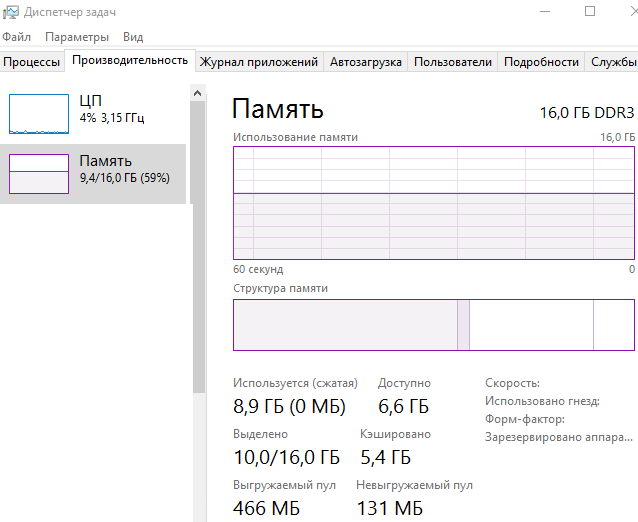
Task: Click the Выделено 10,0/16,0 ГБ value
Action: [x=286, y=457]
